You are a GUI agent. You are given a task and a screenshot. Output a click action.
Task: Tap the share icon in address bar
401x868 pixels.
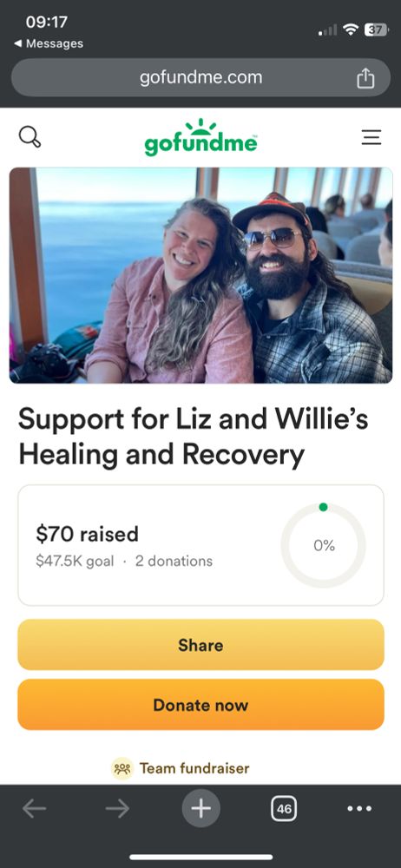click(x=365, y=78)
